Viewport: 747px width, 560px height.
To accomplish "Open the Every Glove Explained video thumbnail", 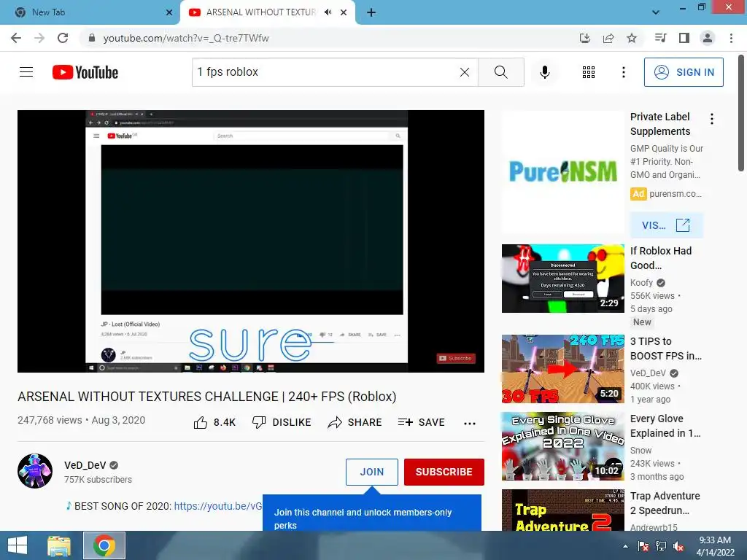I will (562, 446).
